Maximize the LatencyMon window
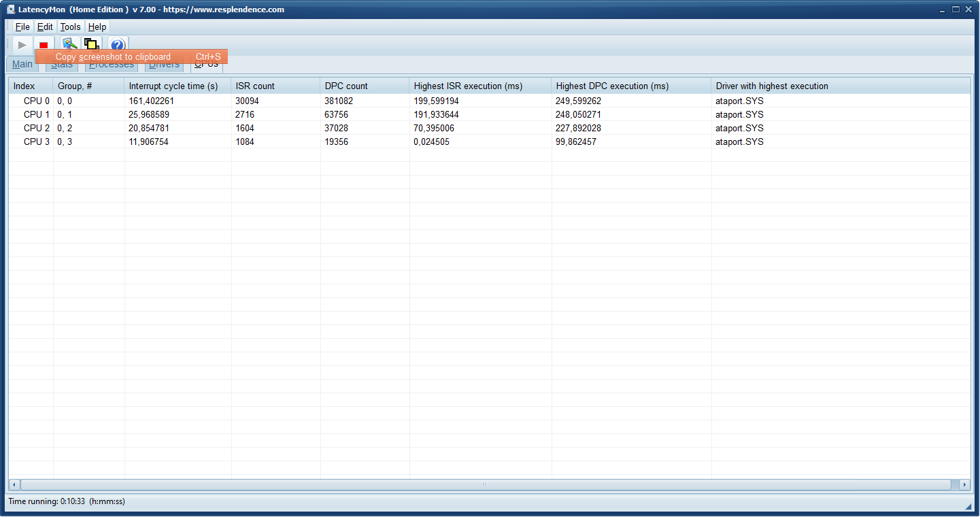 coord(956,9)
